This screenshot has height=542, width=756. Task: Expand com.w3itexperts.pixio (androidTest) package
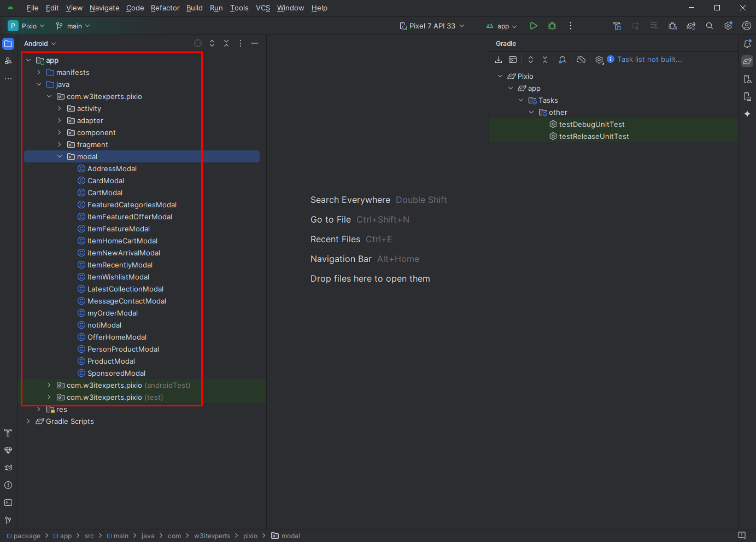pyautogui.click(x=49, y=385)
